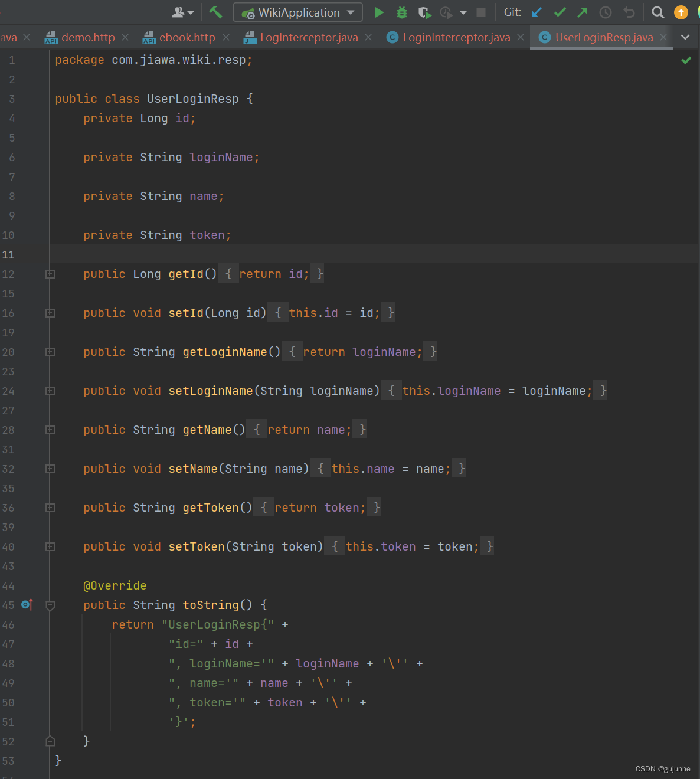Open the user account dropdown icon
700x779 pixels.
tap(182, 12)
